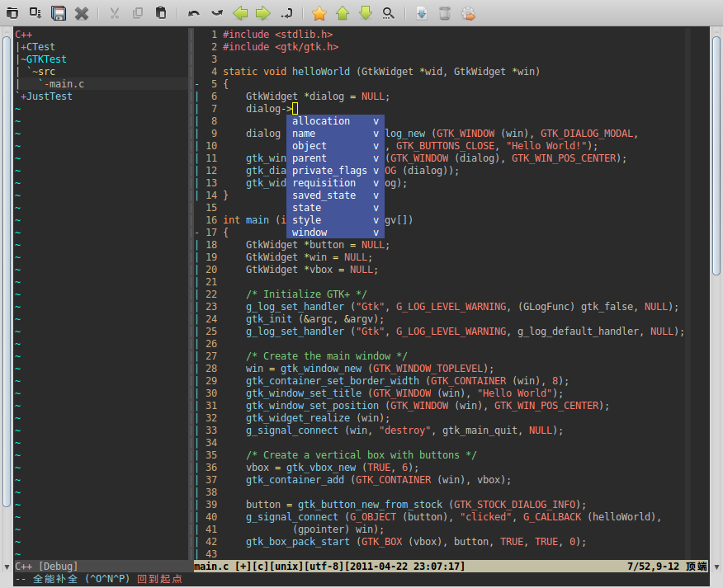Screen dimensions: 723x588
Task: Click line number 30 in the gutter
Action: 211,393
